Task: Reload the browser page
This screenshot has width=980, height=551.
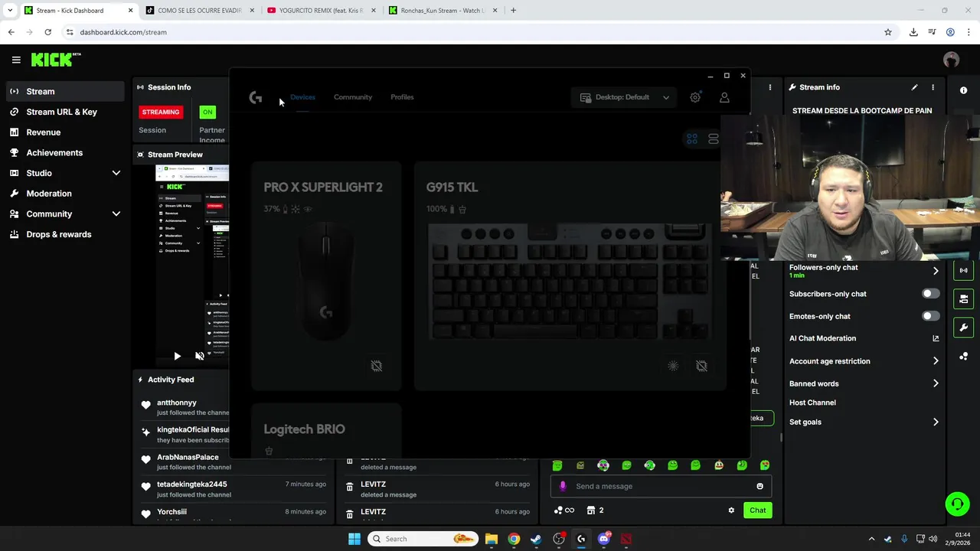Action: coord(47,32)
